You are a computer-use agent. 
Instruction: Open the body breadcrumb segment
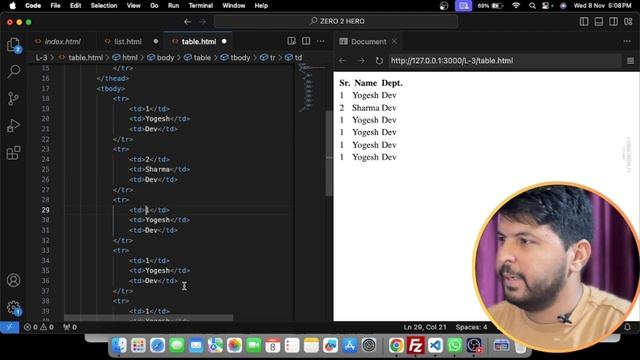coord(161,58)
